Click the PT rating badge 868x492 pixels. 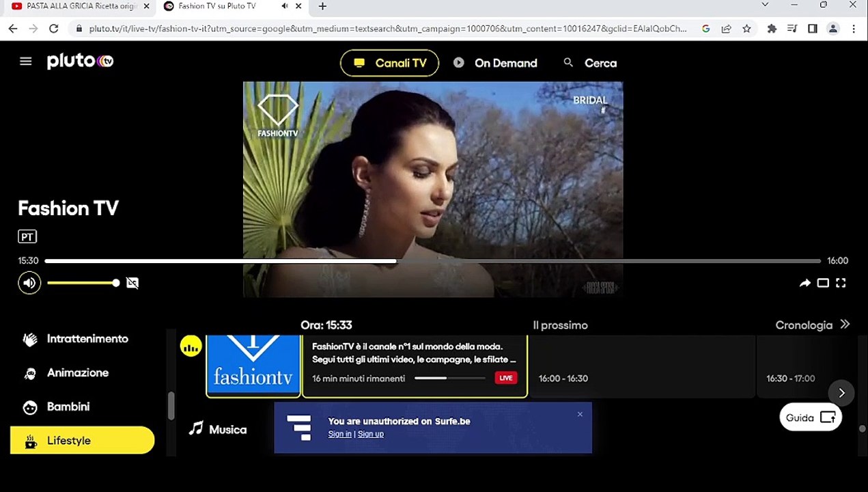27,237
